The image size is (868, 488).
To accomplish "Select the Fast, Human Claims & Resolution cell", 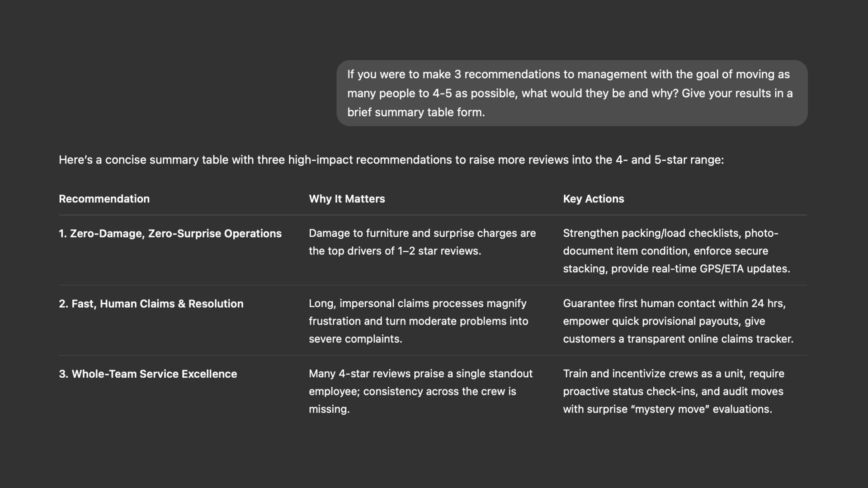I will (151, 304).
